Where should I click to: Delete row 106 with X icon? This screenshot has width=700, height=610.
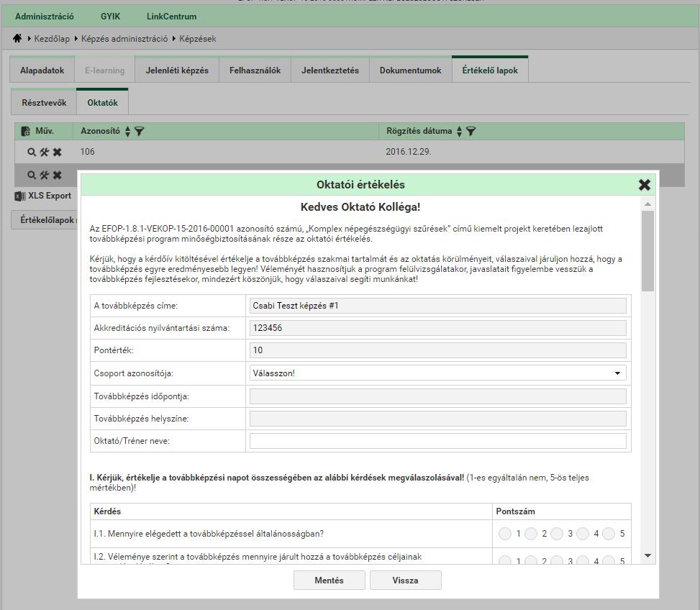point(57,152)
